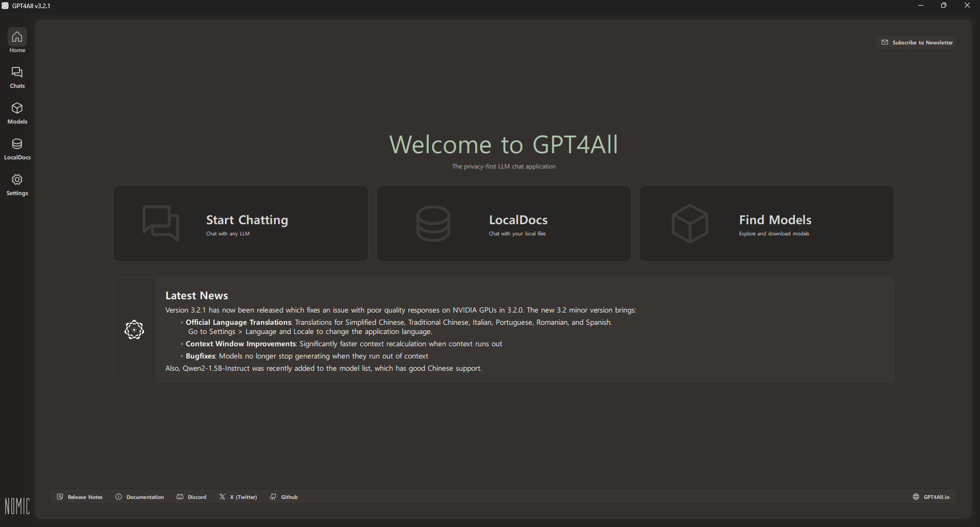Click the 'Chat with any LLM' caption
Image resolution: width=980 pixels, height=527 pixels.
228,234
